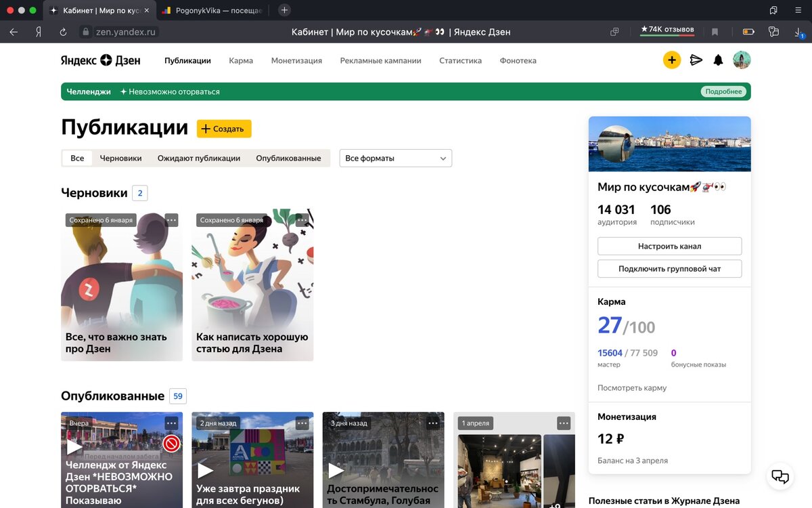Viewport: 812px width, 508px height.
Task: Click the '12 ₽' monetization balance
Action: coord(610,439)
